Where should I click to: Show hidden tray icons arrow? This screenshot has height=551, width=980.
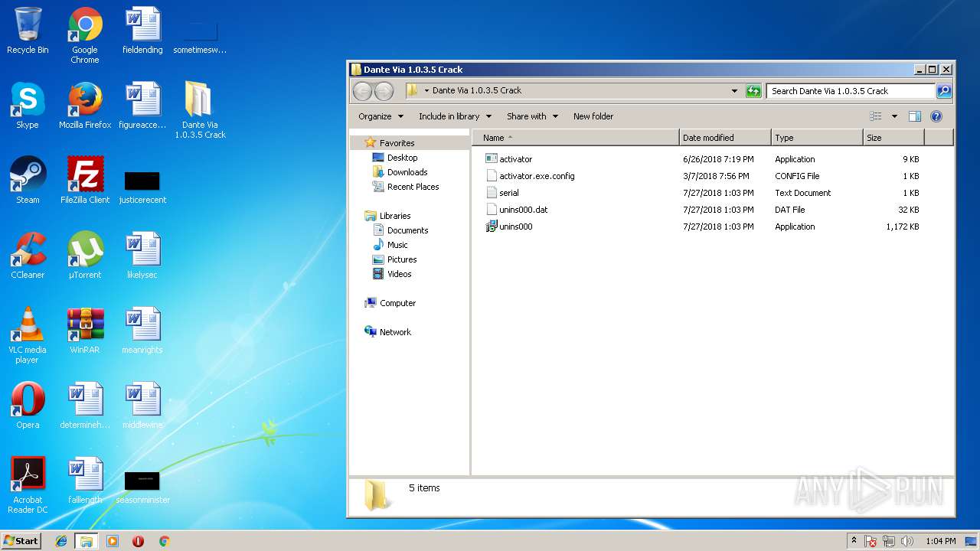click(x=854, y=541)
